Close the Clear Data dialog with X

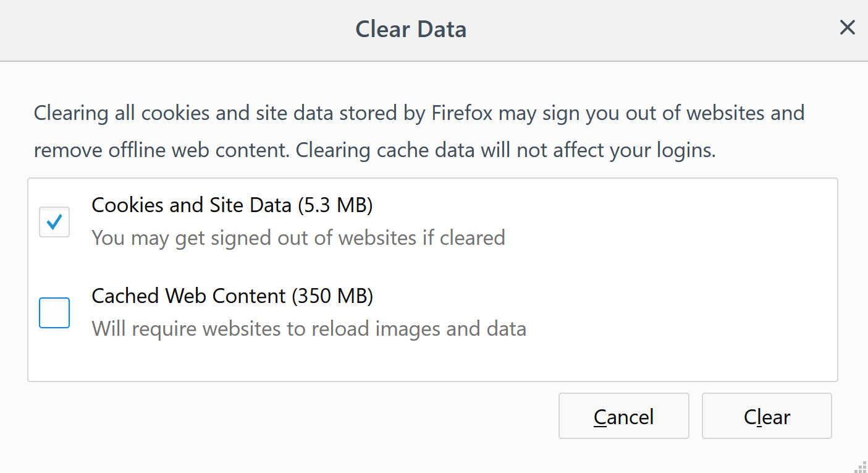(x=847, y=28)
